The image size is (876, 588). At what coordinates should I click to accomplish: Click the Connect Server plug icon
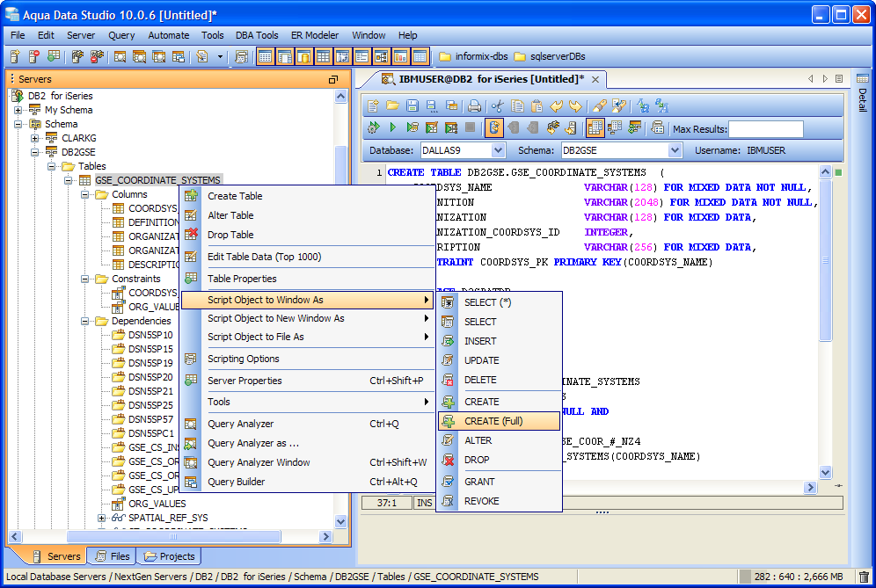click(77, 56)
